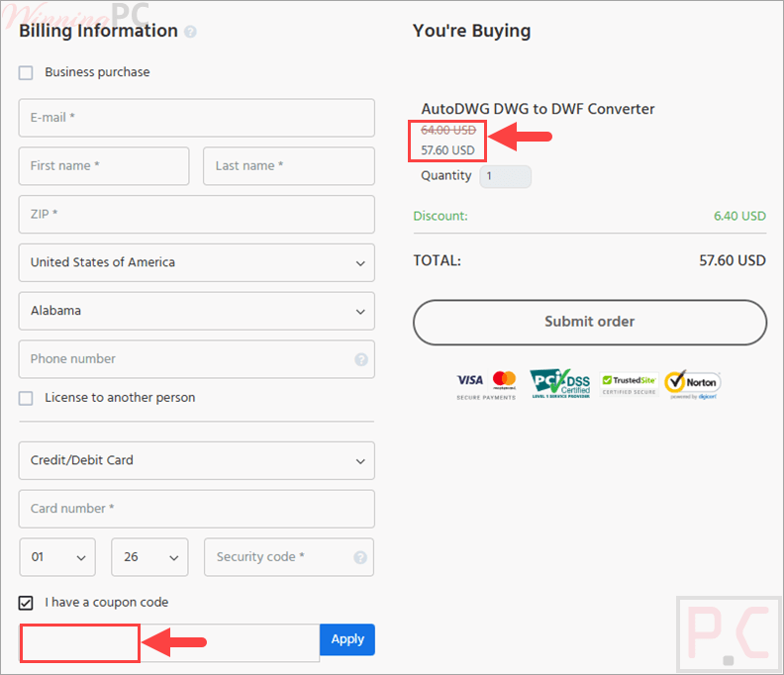Focus the Last name field
The image size is (784, 675).
[289, 166]
